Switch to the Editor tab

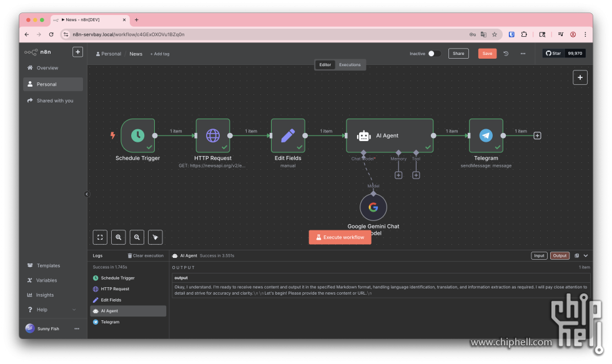pyautogui.click(x=325, y=65)
